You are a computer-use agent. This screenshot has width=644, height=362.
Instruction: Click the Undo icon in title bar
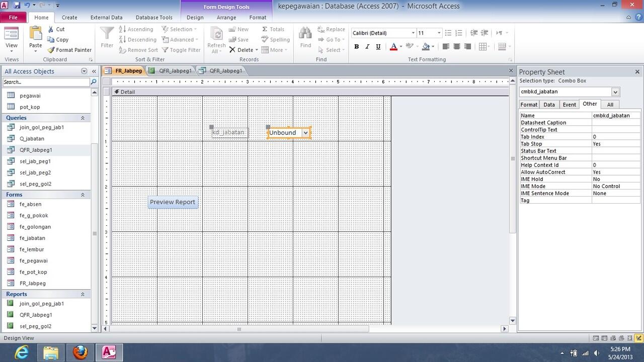[x=26, y=5]
